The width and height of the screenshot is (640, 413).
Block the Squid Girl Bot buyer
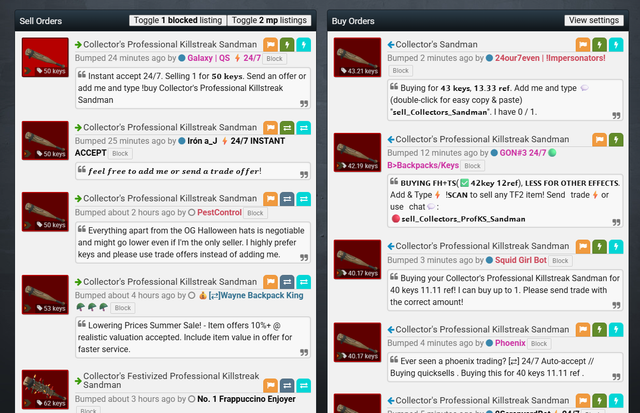click(x=560, y=261)
